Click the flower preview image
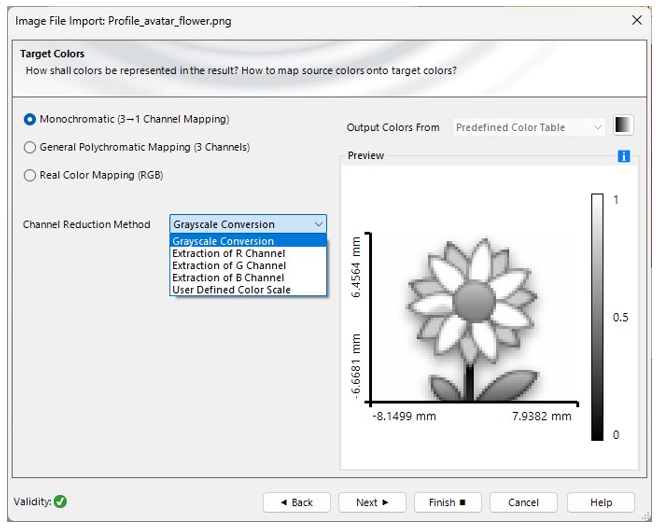The height and width of the screenshot is (528, 658). click(x=473, y=319)
